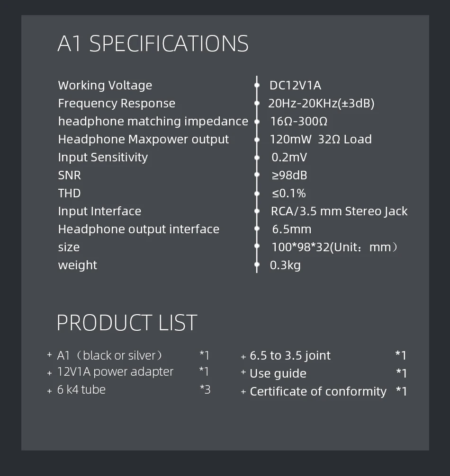Click the plus icon before Certificate of conformity

click(243, 392)
